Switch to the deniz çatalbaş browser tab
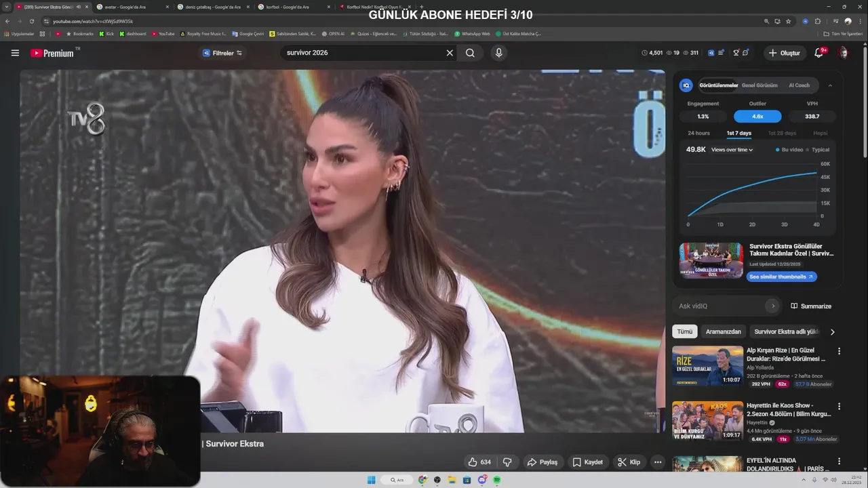Screen dimensions: 868x488 coord(212,7)
